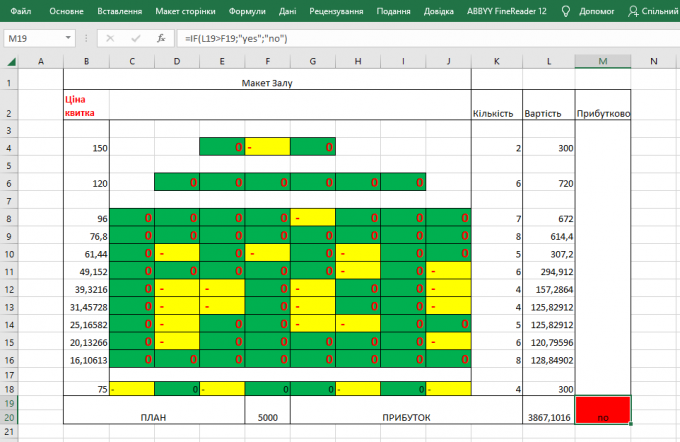
Task: Open the Рецензування tab
Action: tap(336, 11)
